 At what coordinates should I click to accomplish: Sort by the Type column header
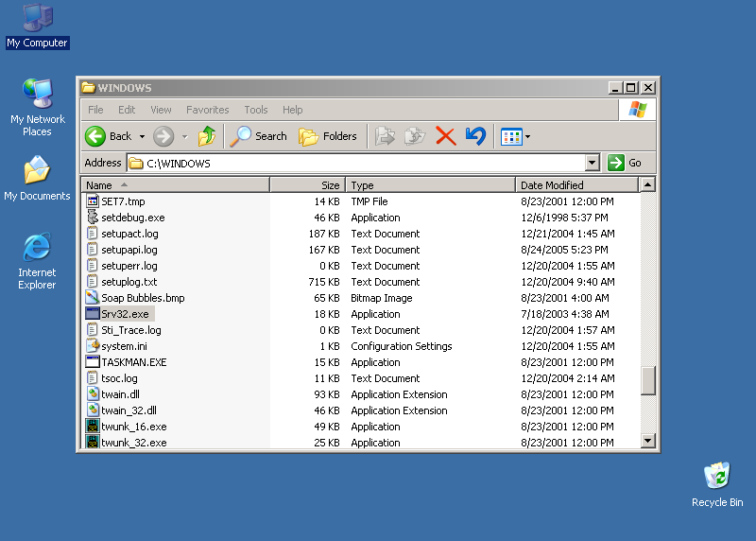(431, 184)
